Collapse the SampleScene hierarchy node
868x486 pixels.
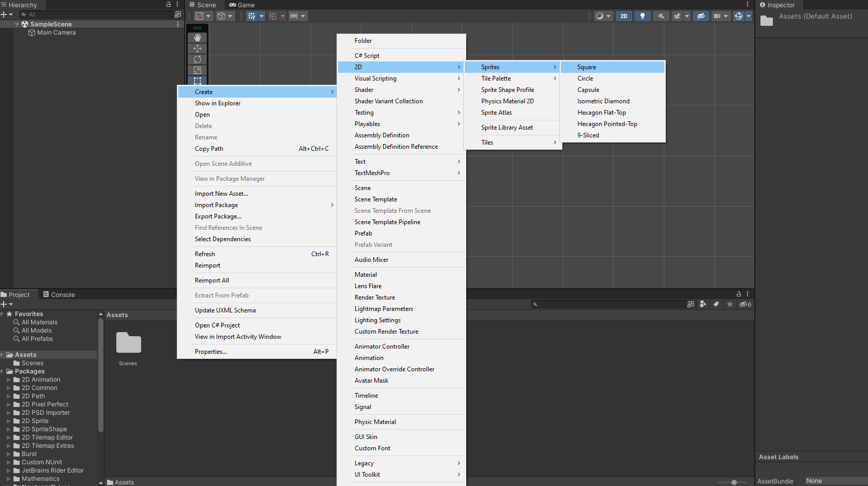pos(17,24)
